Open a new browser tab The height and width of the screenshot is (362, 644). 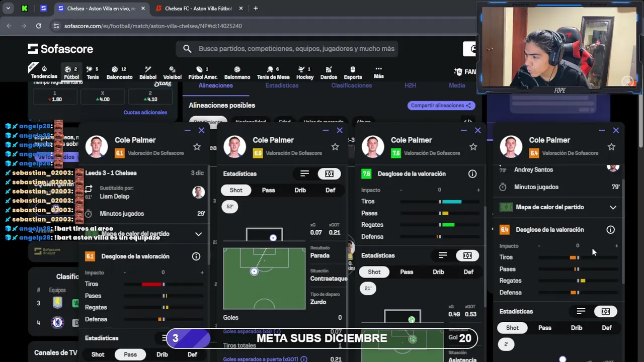coord(256,8)
